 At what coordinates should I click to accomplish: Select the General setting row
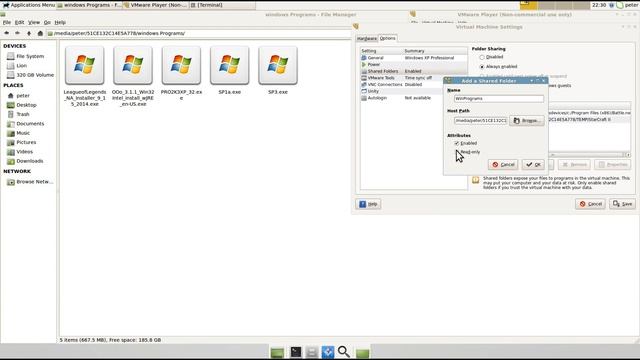(414, 58)
